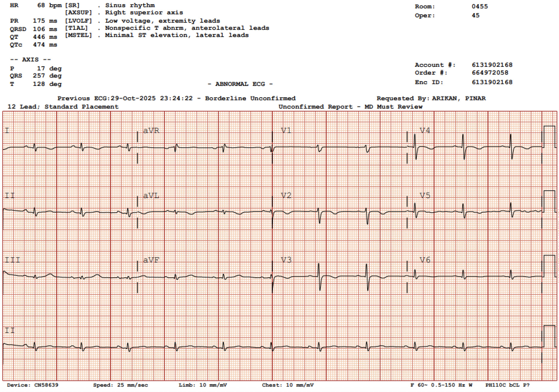Select the [MSTEL] statement code
Screen dimensions: 559x392
tap(79, 35)
